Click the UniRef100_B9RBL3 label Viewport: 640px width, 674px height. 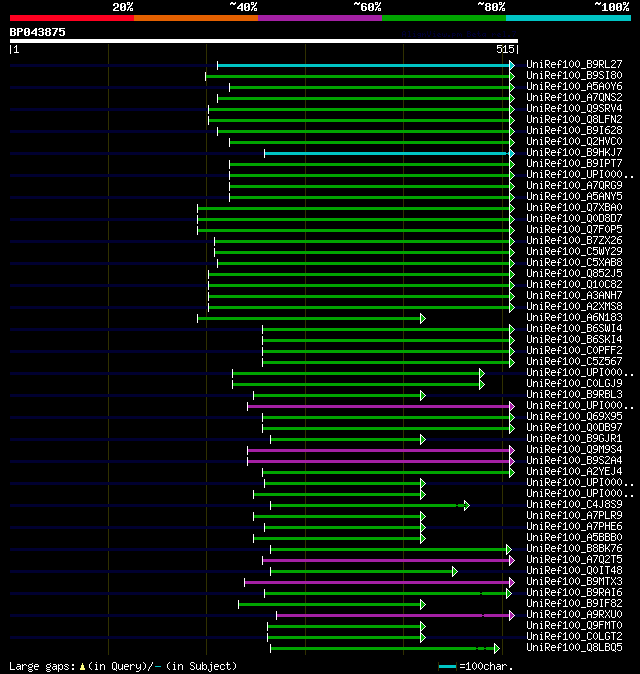[x=574, y=395]
